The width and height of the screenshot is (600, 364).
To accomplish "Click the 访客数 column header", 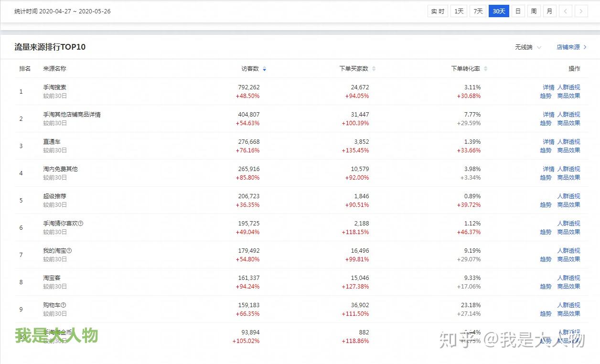I will tap(250, 69).
